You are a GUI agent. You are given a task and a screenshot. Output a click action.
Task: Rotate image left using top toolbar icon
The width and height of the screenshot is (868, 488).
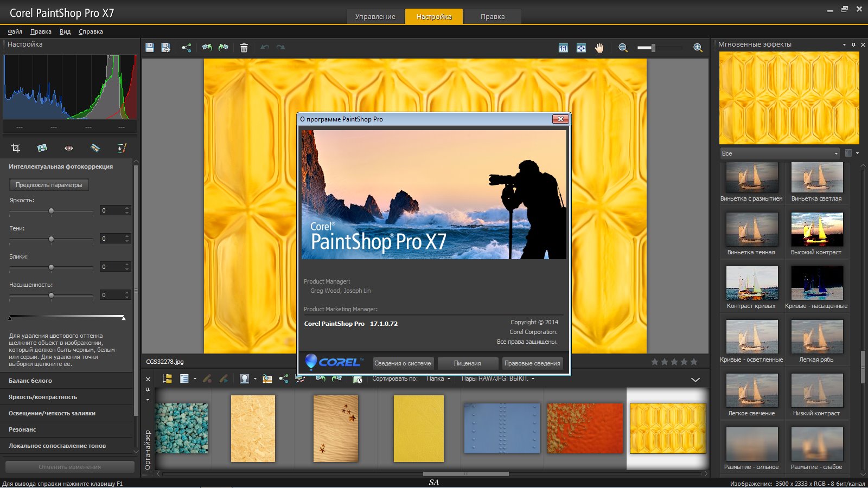[207, 48]
